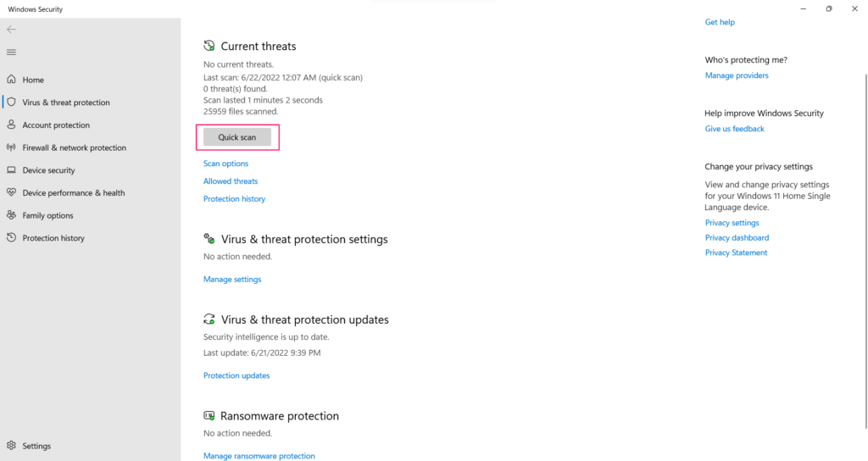Open Privacy dashboard link

[x=737, y=237]
